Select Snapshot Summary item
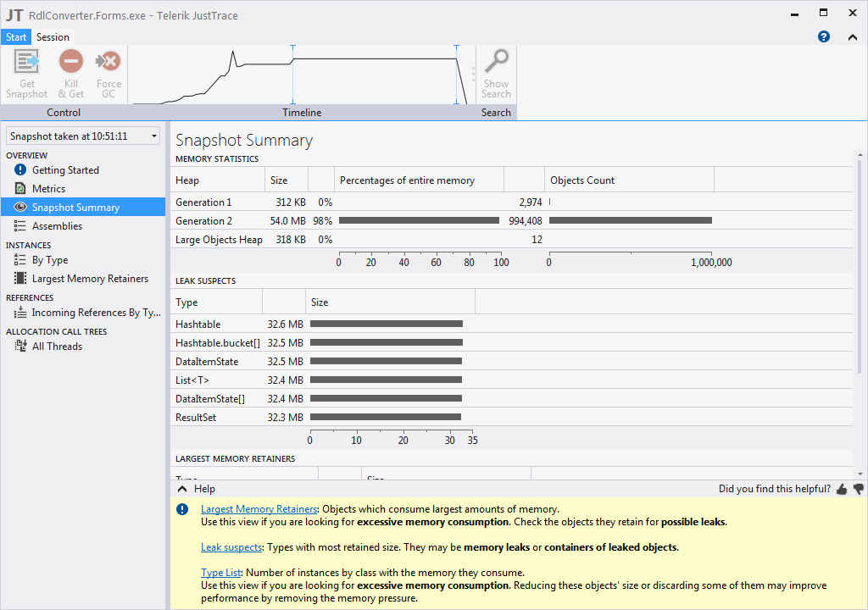 click(x=83, y=207)
